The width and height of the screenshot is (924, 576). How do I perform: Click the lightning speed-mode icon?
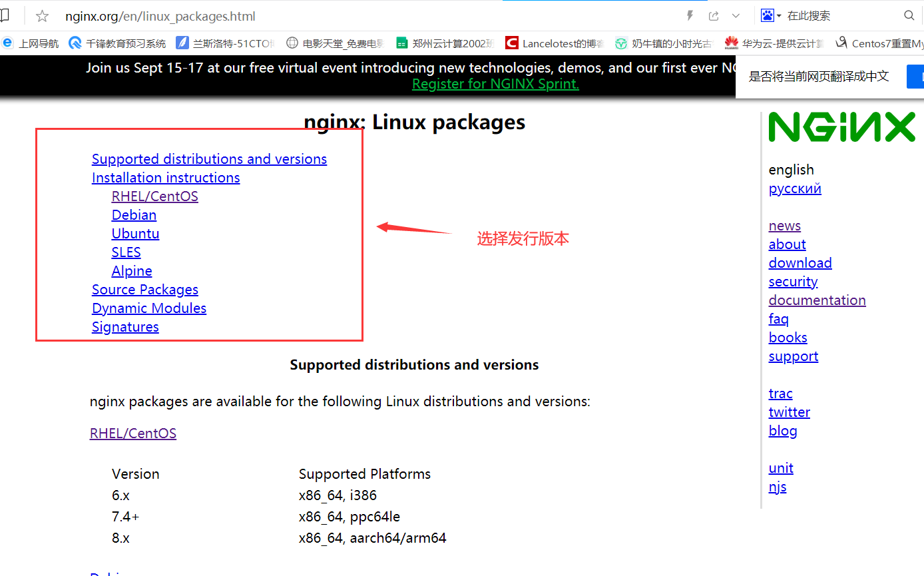pos(690,15)
